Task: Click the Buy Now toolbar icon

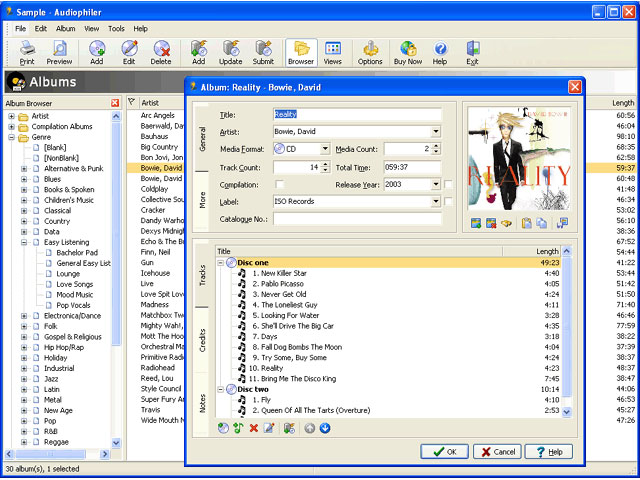Action: pyautogui.click(x=408, y=53)
